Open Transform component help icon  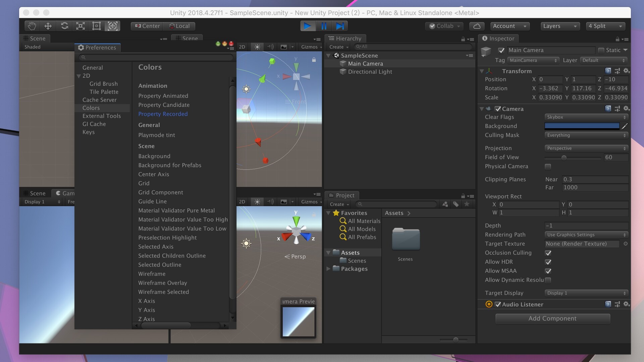click(x=608, y=71)
